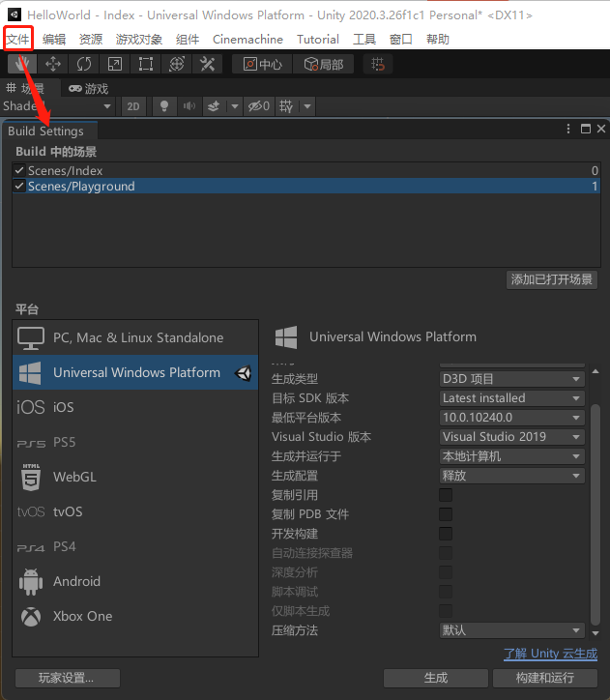This screenshot has width=610, height=700.
Task: Switch to the 游戏 game tab
Action: (x=88, y=88)
